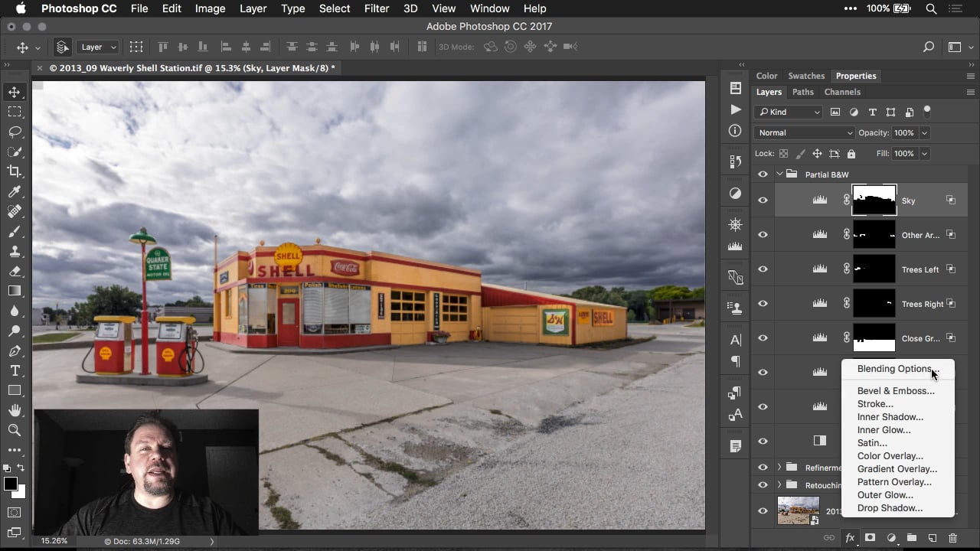The image size is (980, 551).
Task: Toggle the layer filter switch
Action: click(x=927, y=110)
